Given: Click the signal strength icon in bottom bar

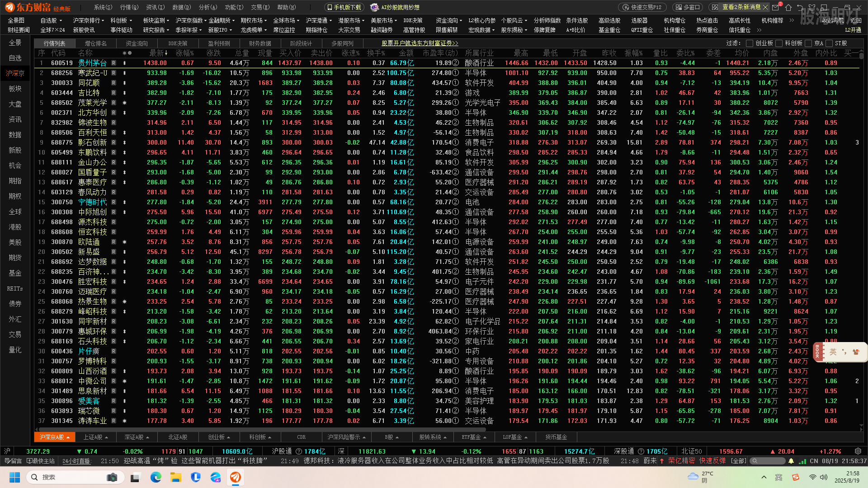Looking at the screenshot, I should [802, 461].
